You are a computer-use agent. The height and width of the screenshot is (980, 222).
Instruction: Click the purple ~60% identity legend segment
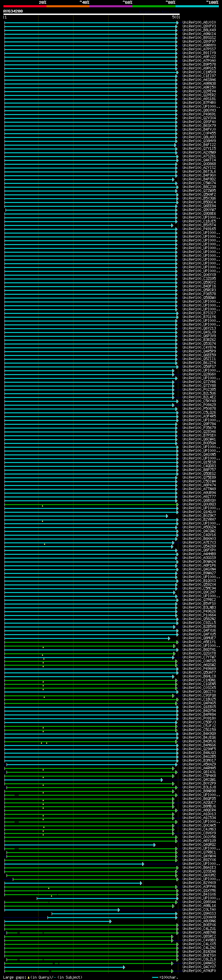click(111, 6)
